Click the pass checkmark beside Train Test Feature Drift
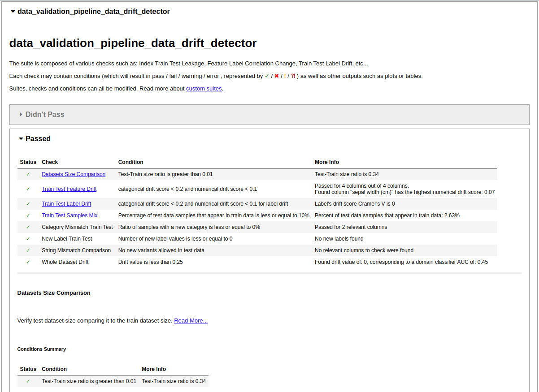Viewport: 539px width, 392px height. [x=28, y=189]
